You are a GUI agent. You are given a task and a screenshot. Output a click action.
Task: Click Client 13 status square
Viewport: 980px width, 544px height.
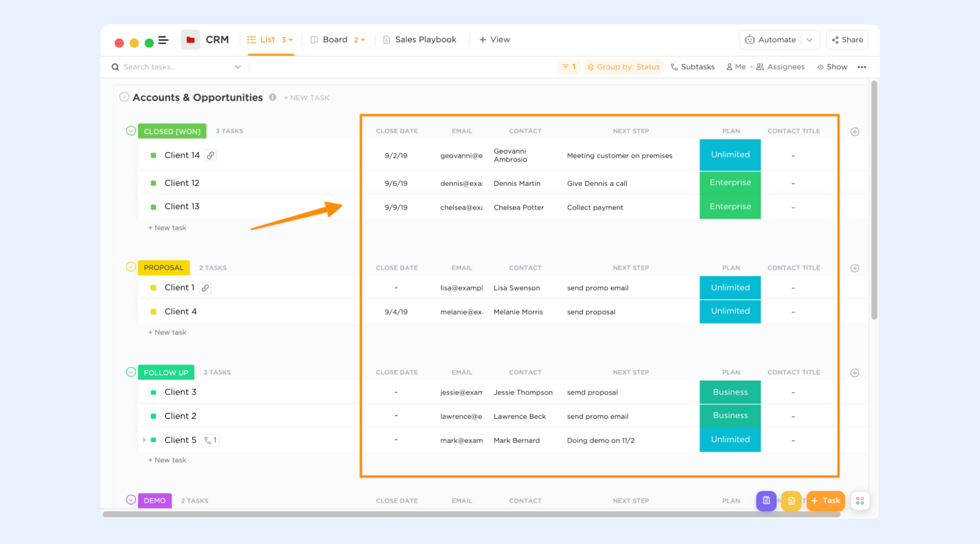click(x=153, y=207)
